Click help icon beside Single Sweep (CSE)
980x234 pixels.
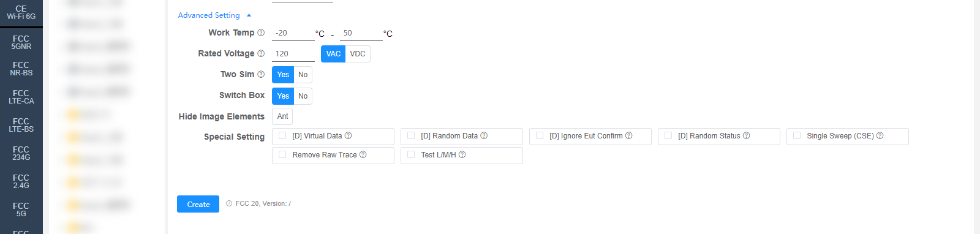point(880,135)
